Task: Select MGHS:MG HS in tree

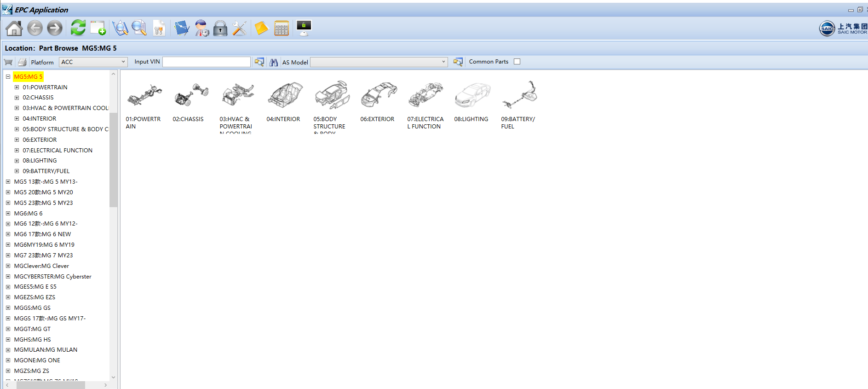Action: [x=32, y=340]
